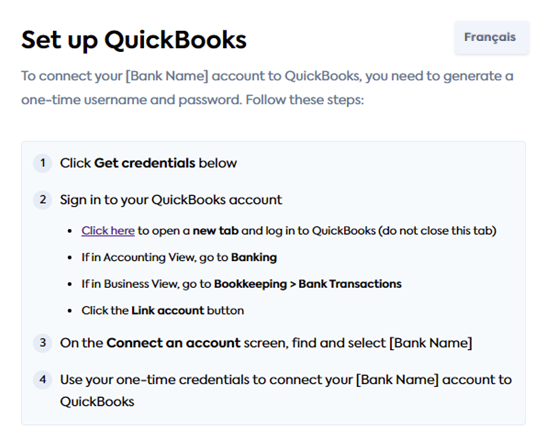Screen dimensions: 548x441
Task: Select the step 3 number badge
Action: tap(43, 343)
